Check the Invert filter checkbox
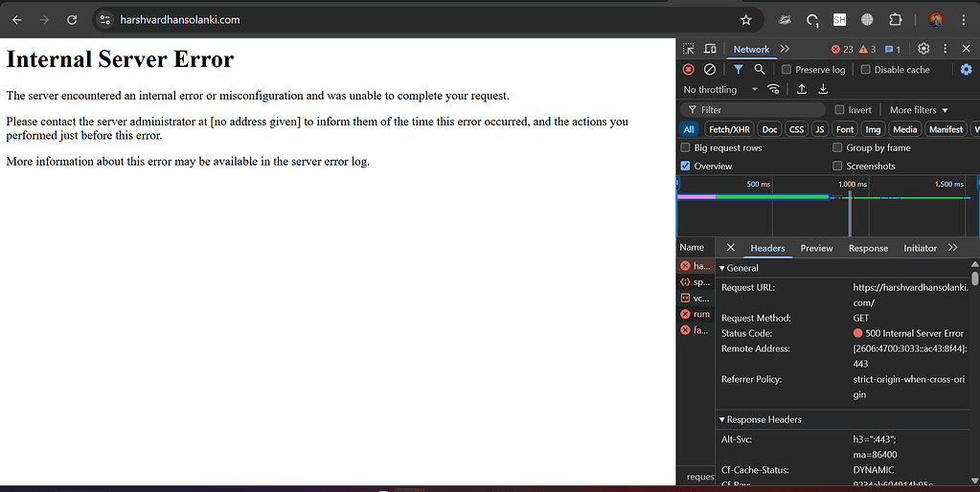980x492 pixels. pos(839,110)
